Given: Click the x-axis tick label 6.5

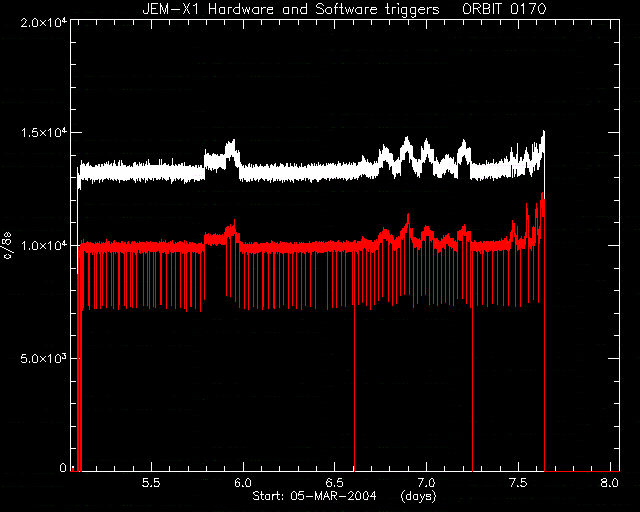Looking at the screenshot, I should 335,483.
